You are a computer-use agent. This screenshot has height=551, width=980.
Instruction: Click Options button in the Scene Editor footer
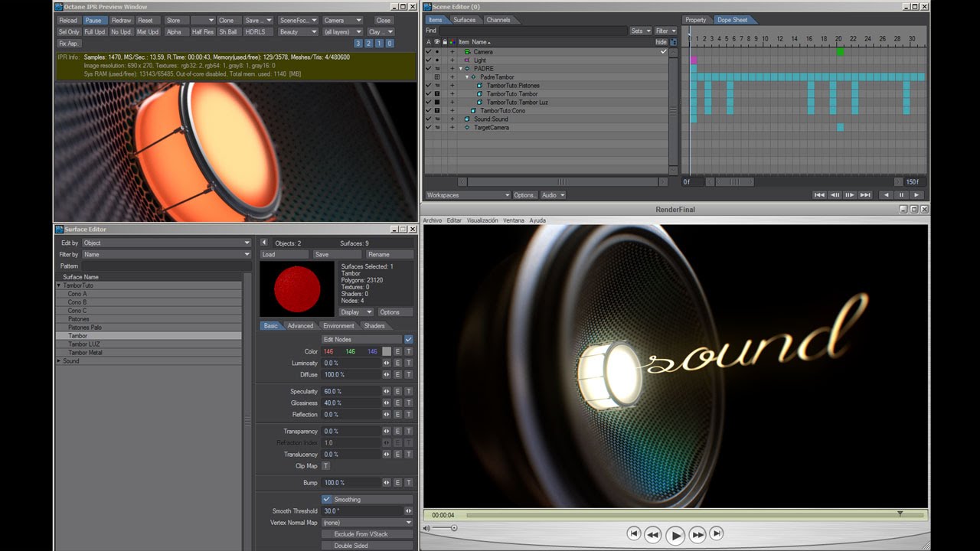click(x=525, y=195)
